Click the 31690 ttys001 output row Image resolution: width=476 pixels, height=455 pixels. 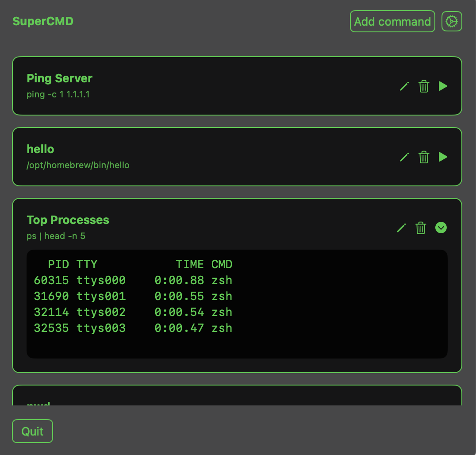[133, 296]
